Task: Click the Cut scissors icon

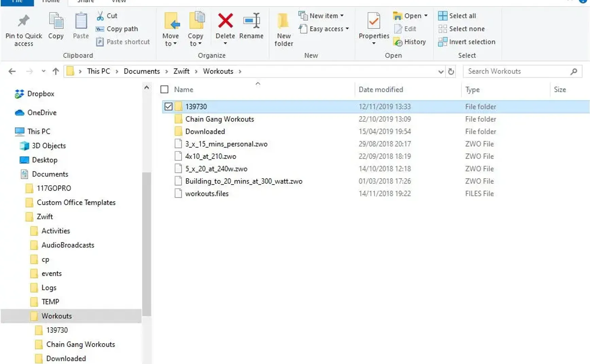Action: (x=100, y=16)
